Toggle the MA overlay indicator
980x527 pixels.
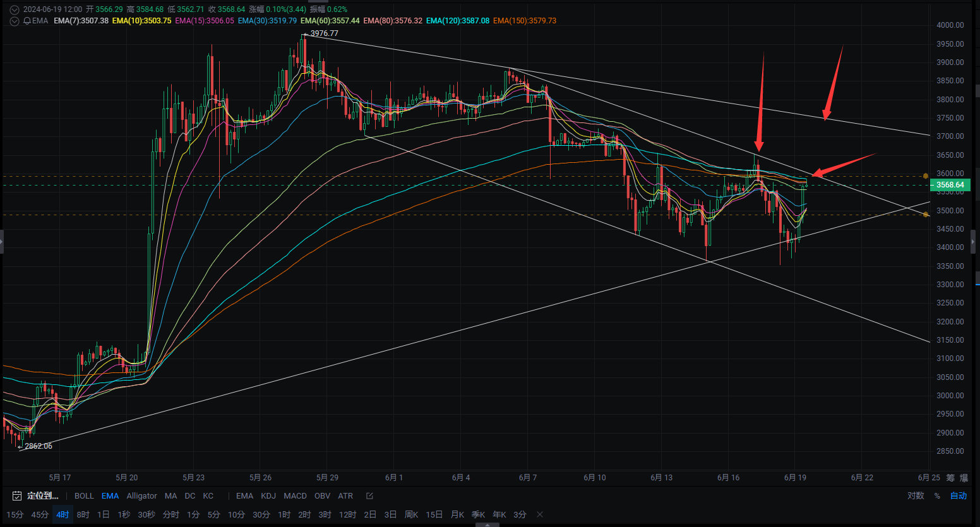(170, 496)
